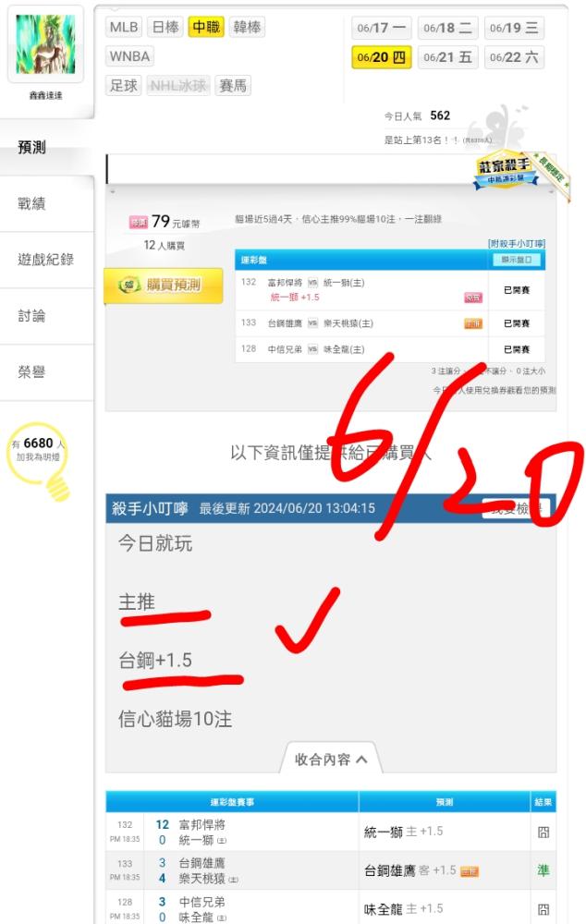This screenshot has height=924, width=586.
Task: Switch to the MLB league tab
Action: tap(124, 27)
